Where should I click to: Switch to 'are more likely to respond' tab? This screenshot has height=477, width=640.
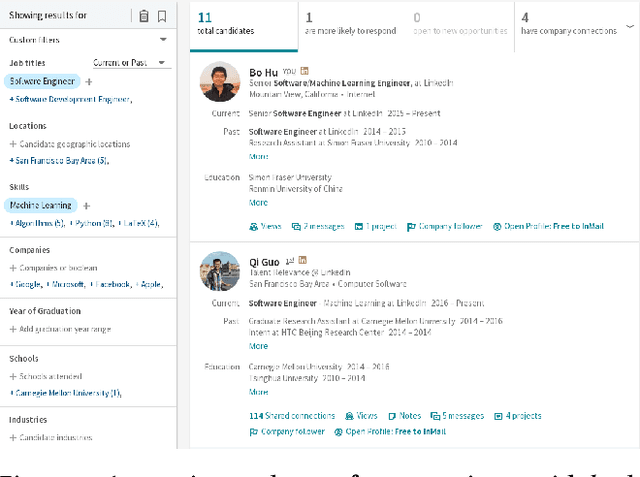(350, 24)
